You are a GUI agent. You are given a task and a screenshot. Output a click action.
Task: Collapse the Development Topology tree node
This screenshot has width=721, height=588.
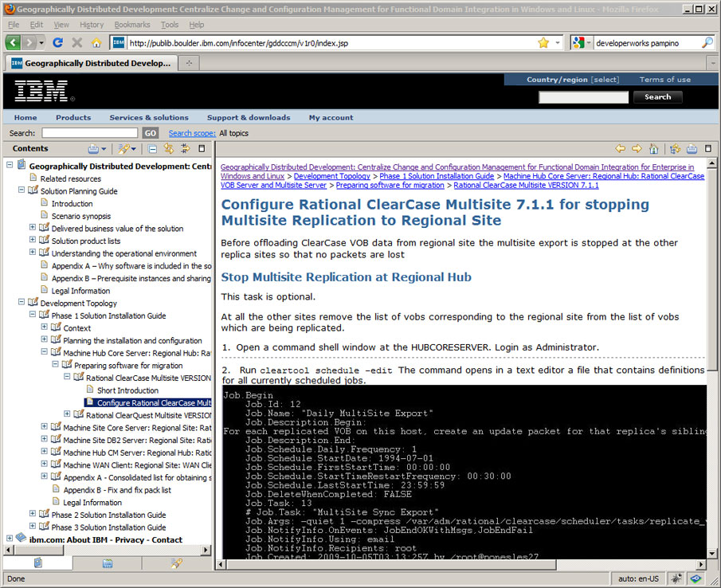tap(22, 304)
